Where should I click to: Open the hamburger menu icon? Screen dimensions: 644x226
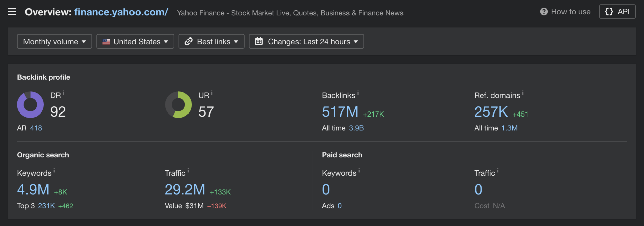12,12
